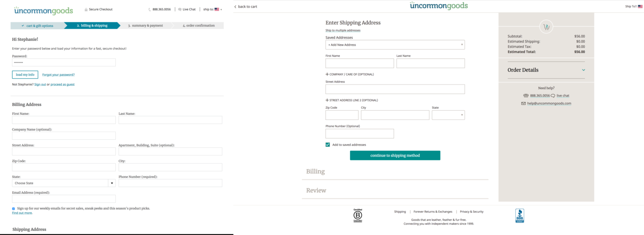
Task: Go to 'cart & gift options' step
Action: (38, 26)
